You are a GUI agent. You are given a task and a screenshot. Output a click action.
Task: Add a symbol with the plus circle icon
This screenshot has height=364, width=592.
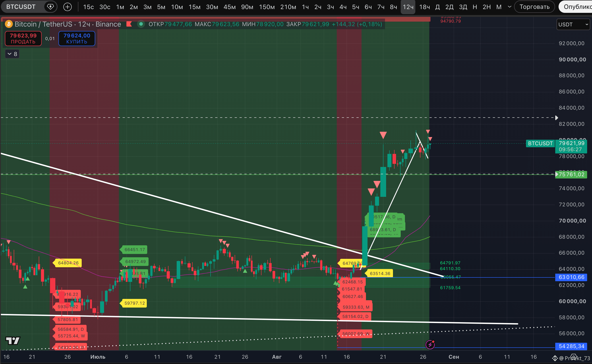67,7
